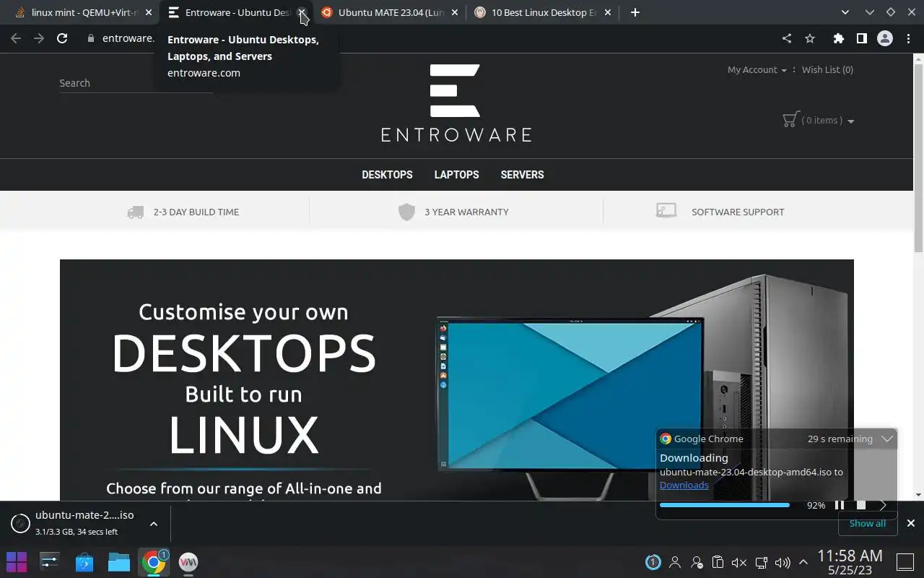924x578 pixels.
Task: Expand the My Account dropdown
Action: (757, 70)
